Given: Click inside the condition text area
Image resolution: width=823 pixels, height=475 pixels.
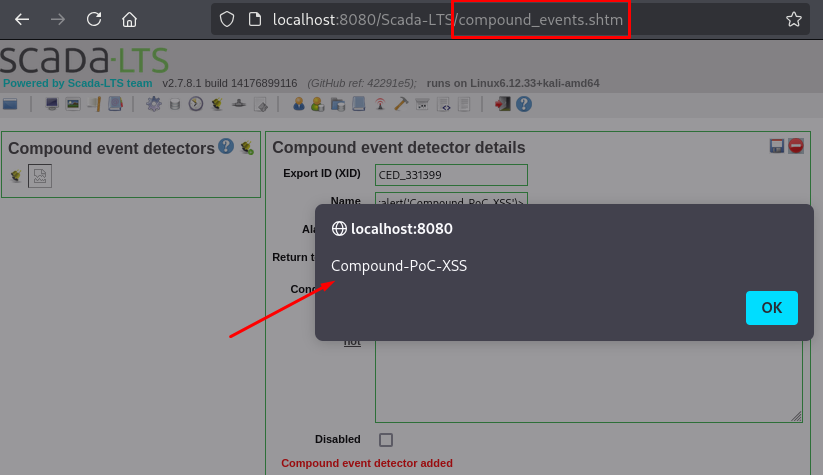Looking at the screenshot, I should 588,381.
